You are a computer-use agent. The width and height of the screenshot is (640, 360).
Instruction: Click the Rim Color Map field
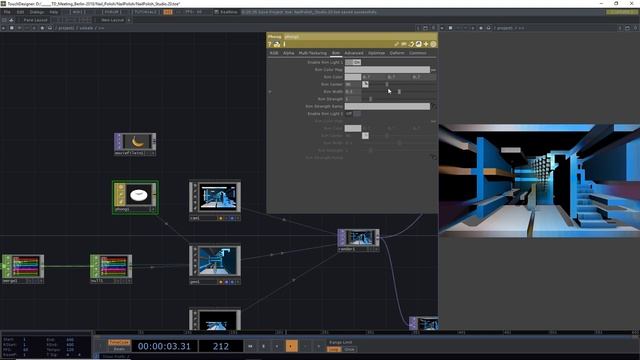387,70
